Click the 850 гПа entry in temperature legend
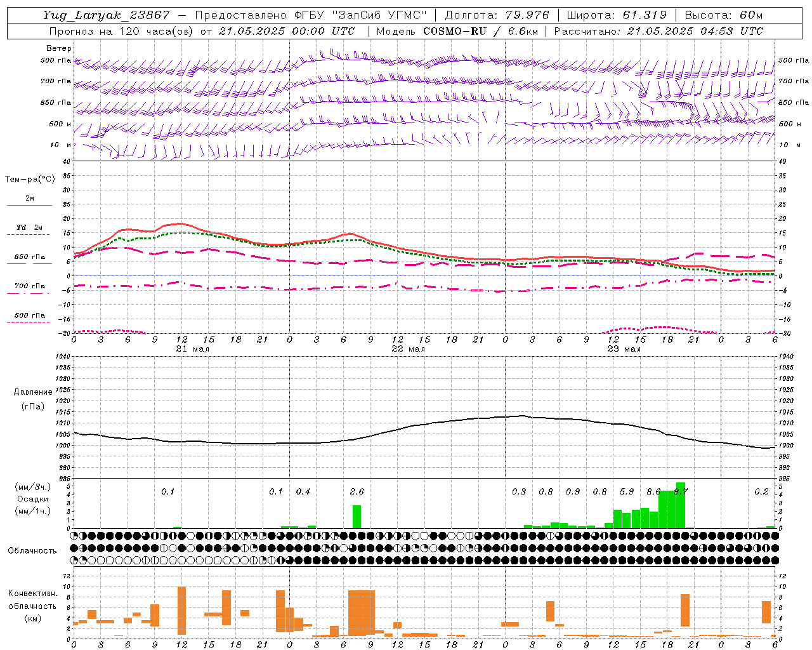Screen dimensions: 812x650 [30, 257]
